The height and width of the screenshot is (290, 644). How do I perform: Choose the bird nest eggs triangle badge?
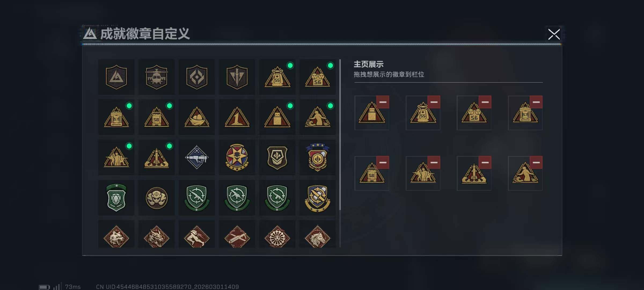pyautogui.click(x=197, y=117)
